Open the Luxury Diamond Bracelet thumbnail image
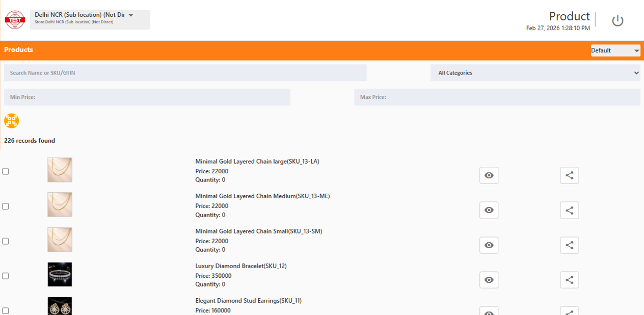Image resolution: width=644 pixels, height=315 pixels. (60, 274)
